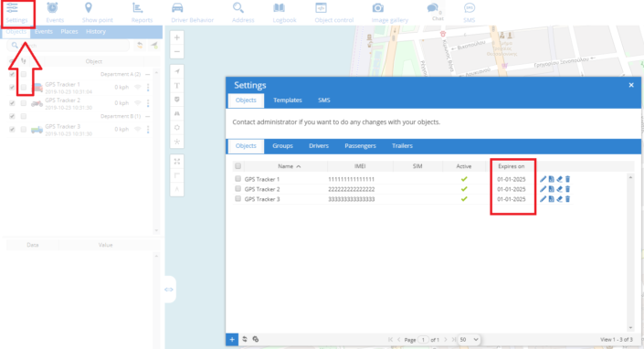644x349 pixels.
Task: Delete GPS Tracker 3 trash icon
Action: (x=567, y=199)
